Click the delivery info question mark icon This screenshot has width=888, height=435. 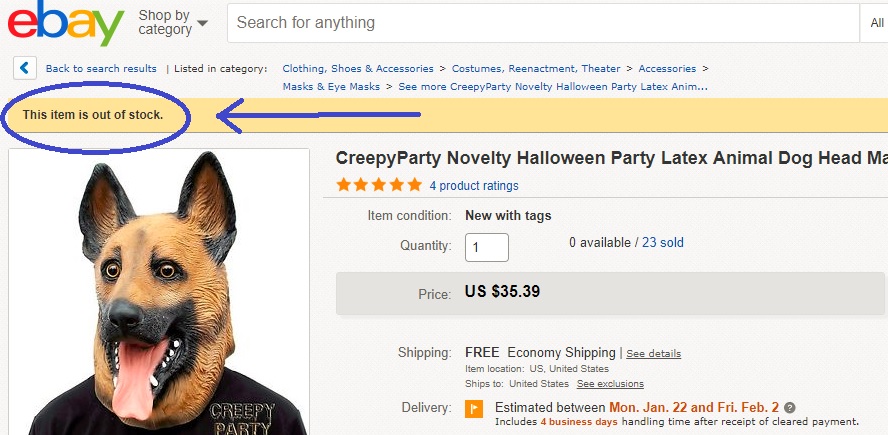tap(790, 408)
